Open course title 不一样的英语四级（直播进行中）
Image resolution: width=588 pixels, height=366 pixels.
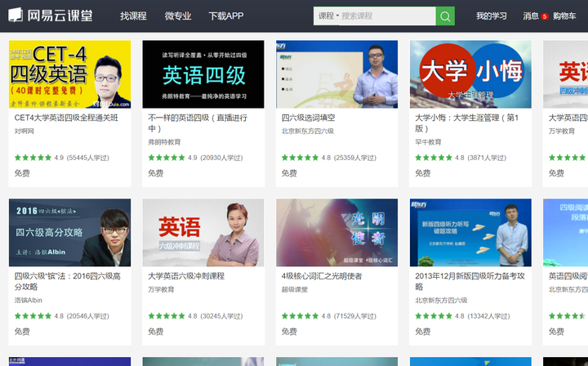[198, 123]
